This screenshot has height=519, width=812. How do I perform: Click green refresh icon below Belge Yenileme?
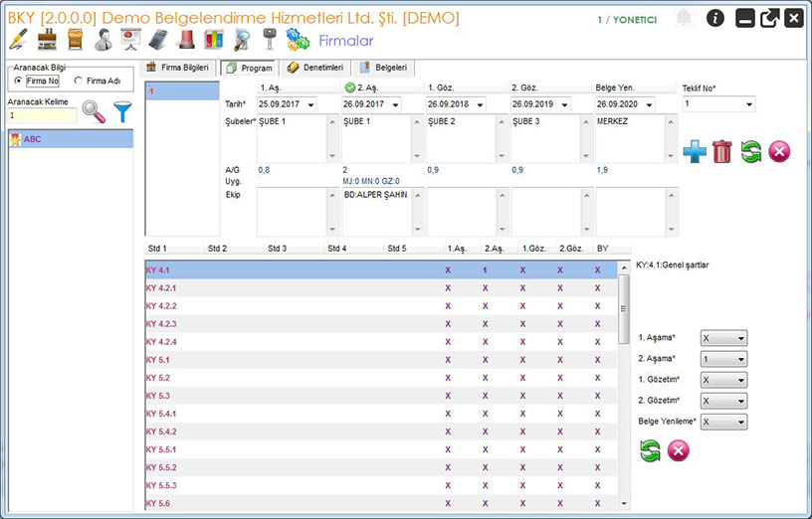[650, 450]
